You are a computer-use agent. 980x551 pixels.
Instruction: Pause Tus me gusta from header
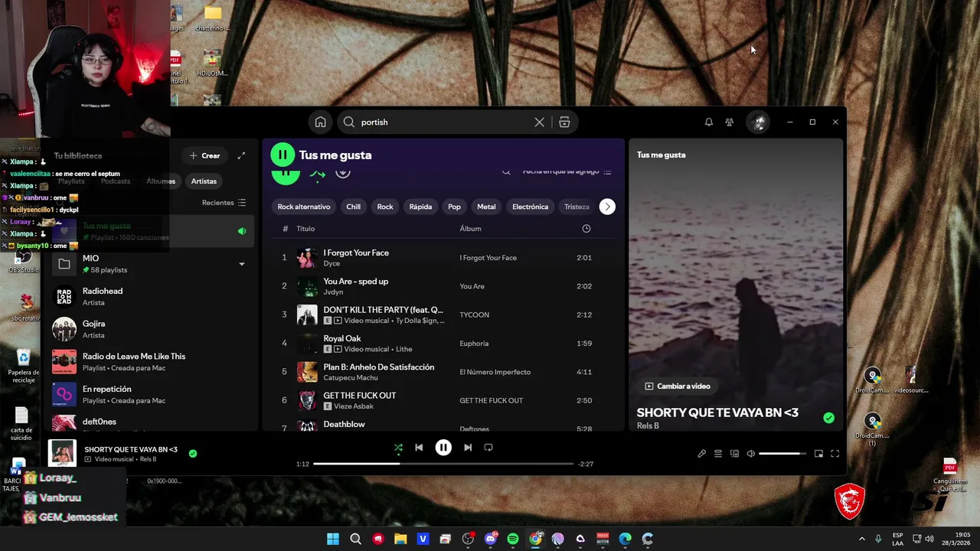pyautogui.click(x=283, y=155)
